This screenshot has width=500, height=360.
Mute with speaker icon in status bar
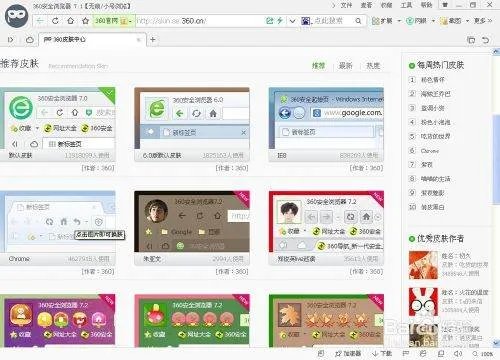point(458,354)
